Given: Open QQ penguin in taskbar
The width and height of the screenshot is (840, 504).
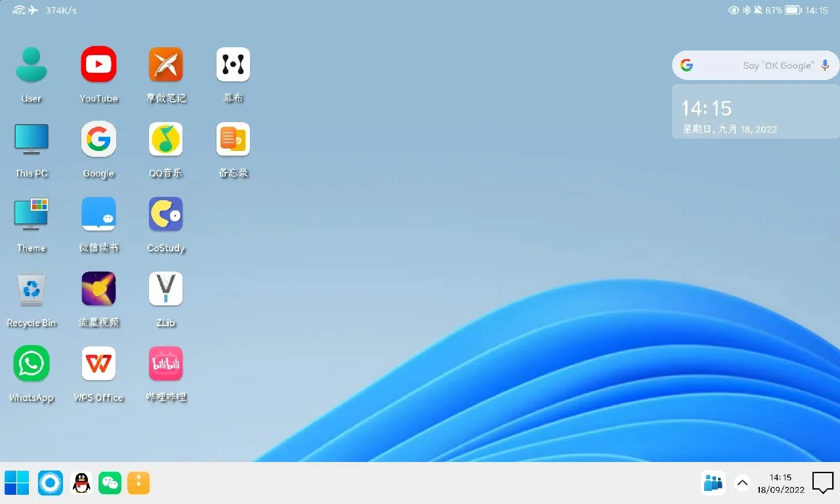Looking at the screenshot, I should pos(81,483).
